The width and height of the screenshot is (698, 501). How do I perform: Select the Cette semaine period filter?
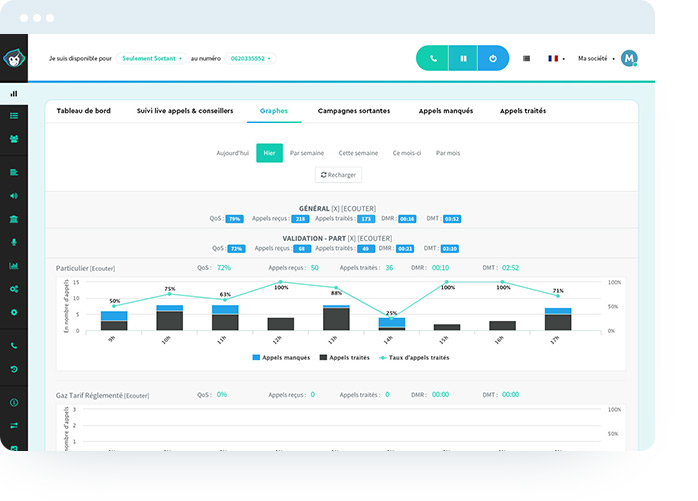pyautogui.click(x=358, y=153)
